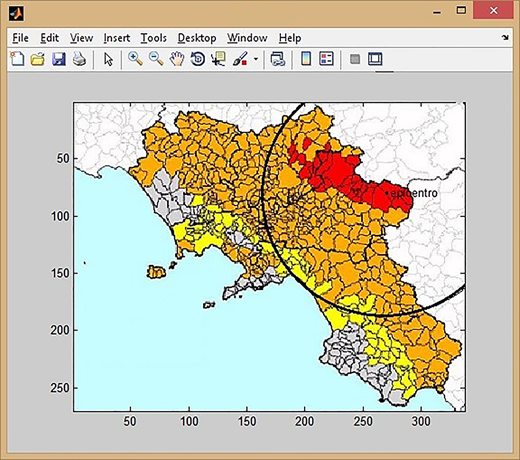Save figure with the floppy disk icon

click(x=59, y=59)
